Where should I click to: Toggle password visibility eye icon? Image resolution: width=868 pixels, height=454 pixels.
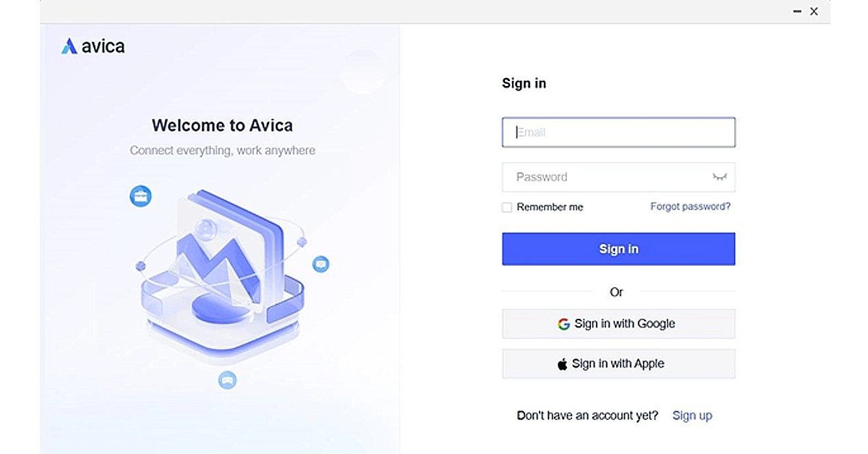point(718,177)
